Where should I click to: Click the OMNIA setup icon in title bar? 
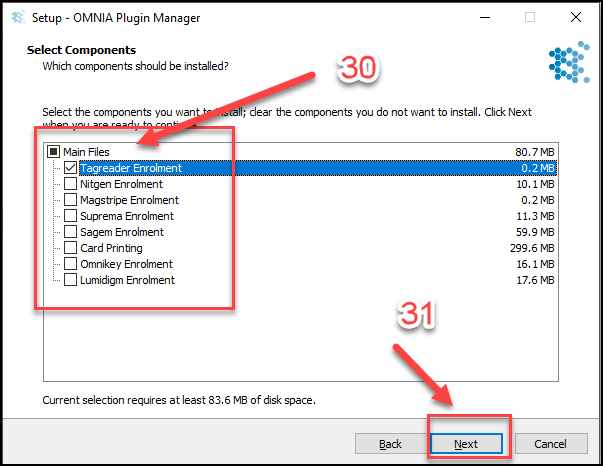(x=18, y=17)
